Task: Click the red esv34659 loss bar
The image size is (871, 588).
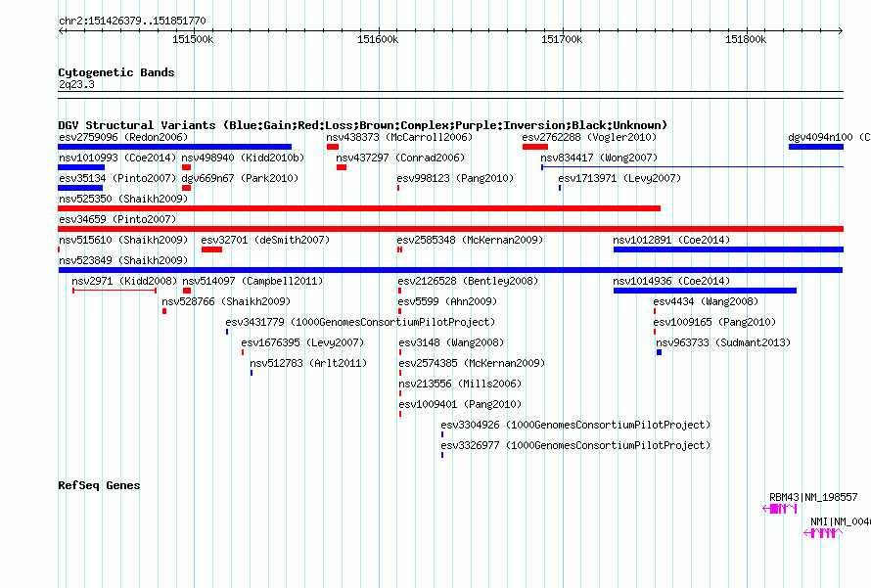Action: [x=450, y=229]
